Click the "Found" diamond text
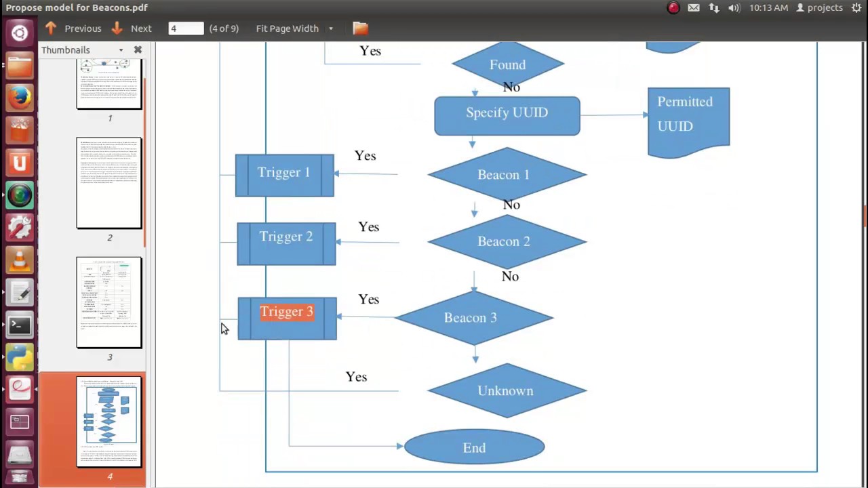868x488 pixels. 507,65
